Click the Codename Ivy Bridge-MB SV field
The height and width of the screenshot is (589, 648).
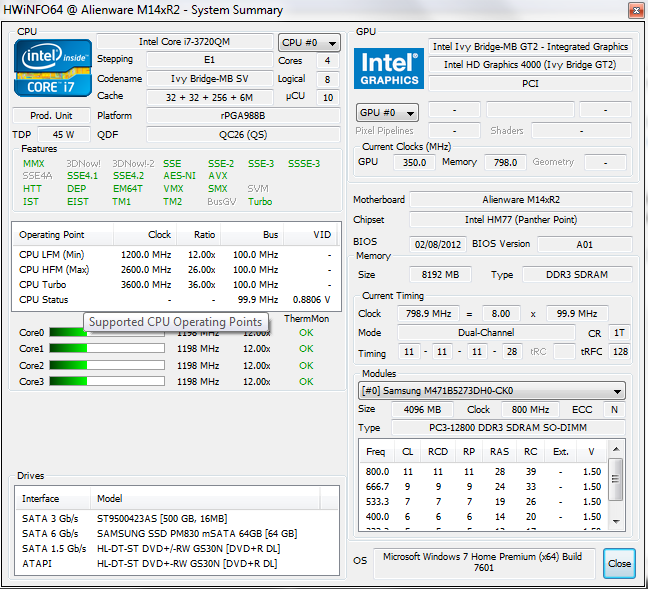click(x=210, y=79)
